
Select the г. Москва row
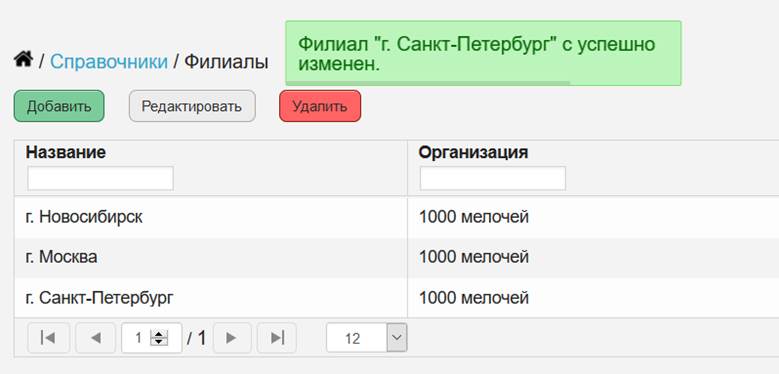pyautogui.click(x=396, y=257)
